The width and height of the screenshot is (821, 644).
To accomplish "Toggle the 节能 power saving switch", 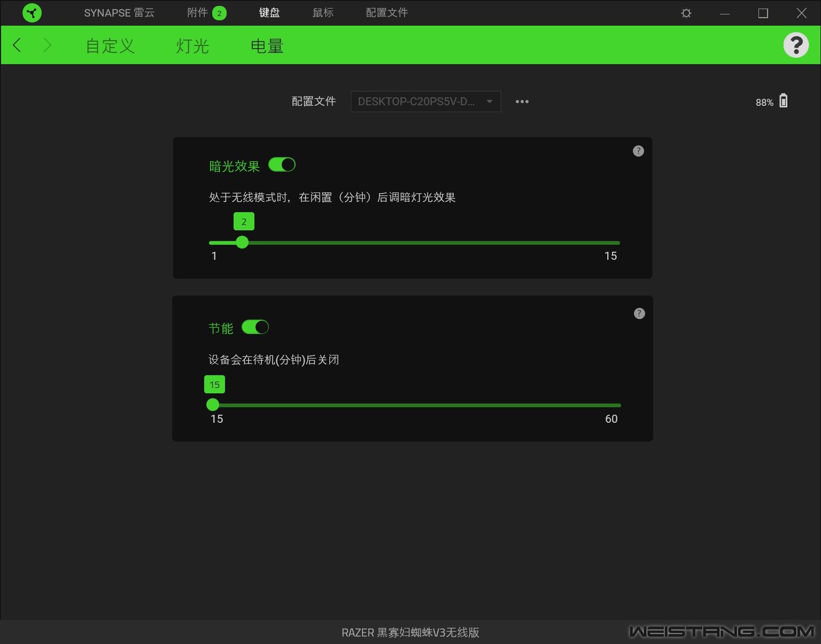I will tap(255, 327).
